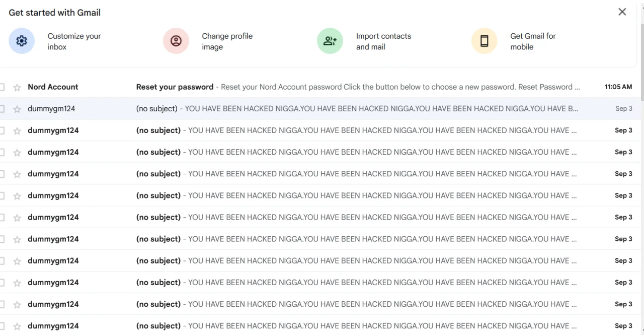Click the 11:05 AM timestamp on Nord email

coord(618,87)
